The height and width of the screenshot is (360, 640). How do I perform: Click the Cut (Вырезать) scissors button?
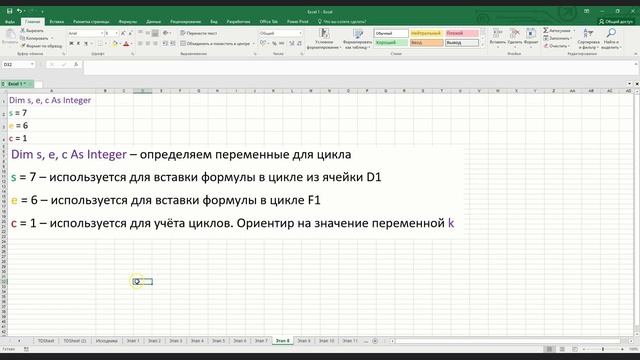32,31
